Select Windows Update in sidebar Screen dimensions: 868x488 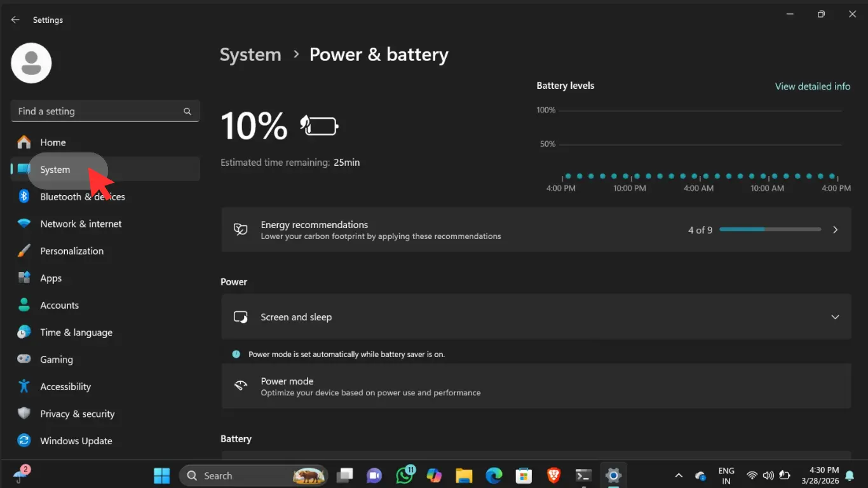pyautogui.click(x=76, y=441)
